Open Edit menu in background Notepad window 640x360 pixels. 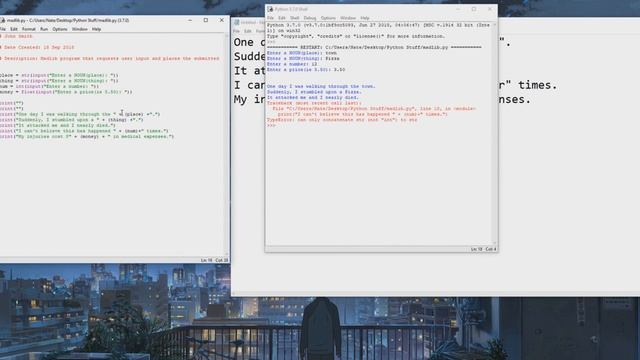click(248, 31)
